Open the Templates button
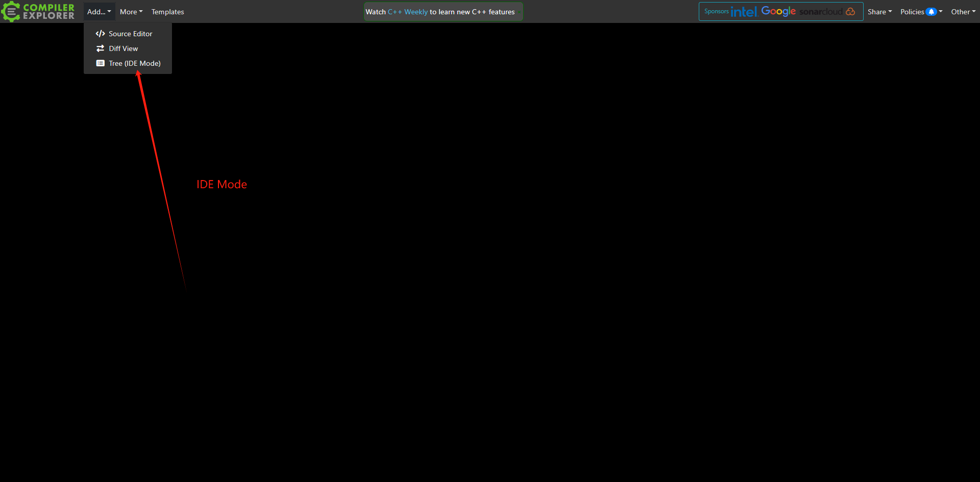Image resolution: width=980 pixels, height=482 pixels. [x=167, y=12]
